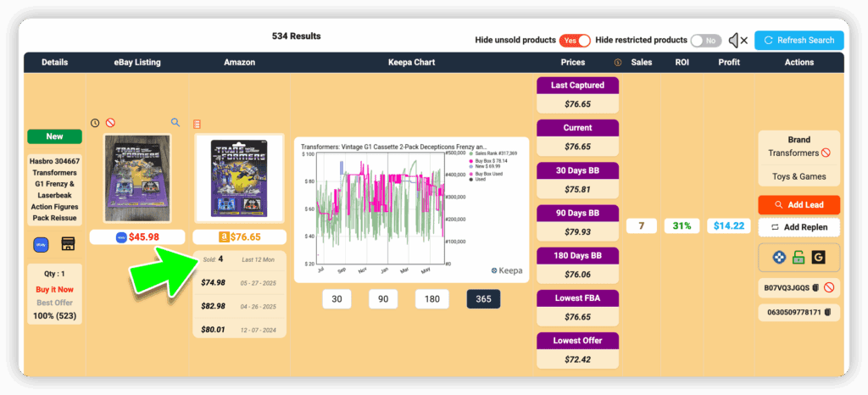Copy ASIN B07VQ3JGQS with the copy icon
This screenshot has height=395, width=868.
[815, 287]
